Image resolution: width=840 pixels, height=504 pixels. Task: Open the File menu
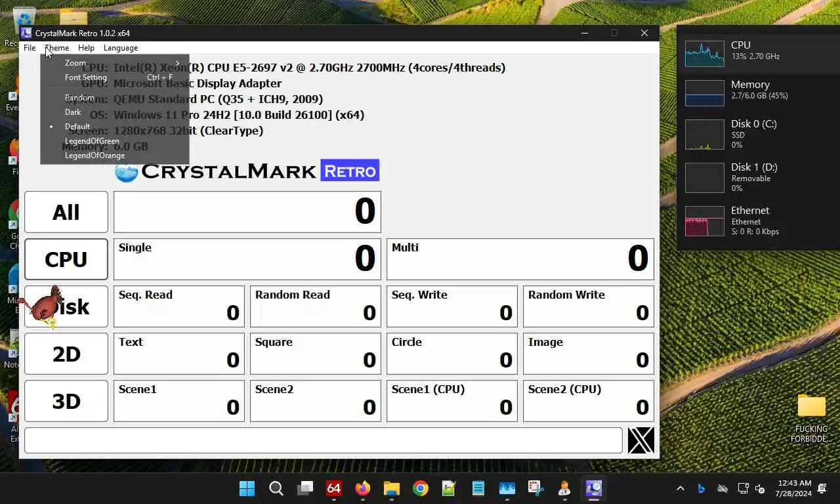click(30, 48)
